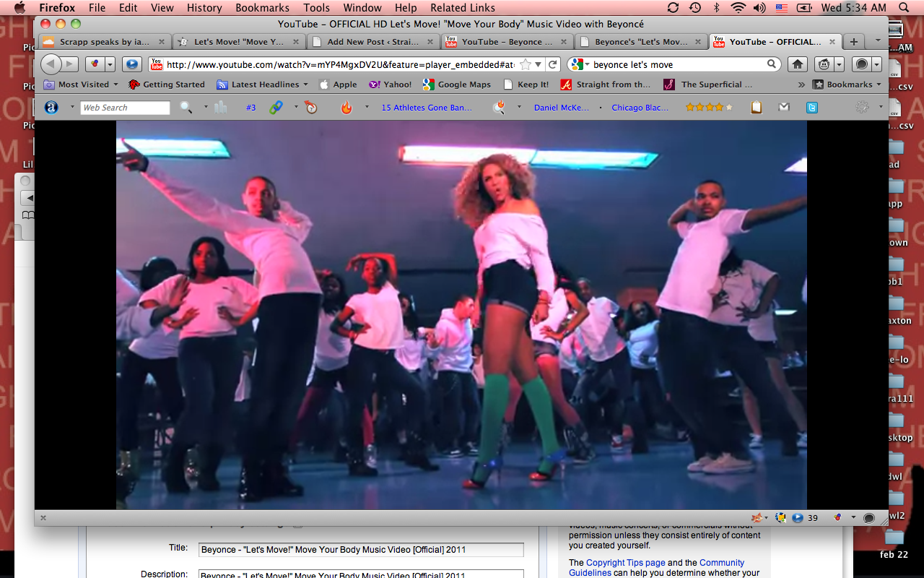Click the Web Search input field

(125, 108)
